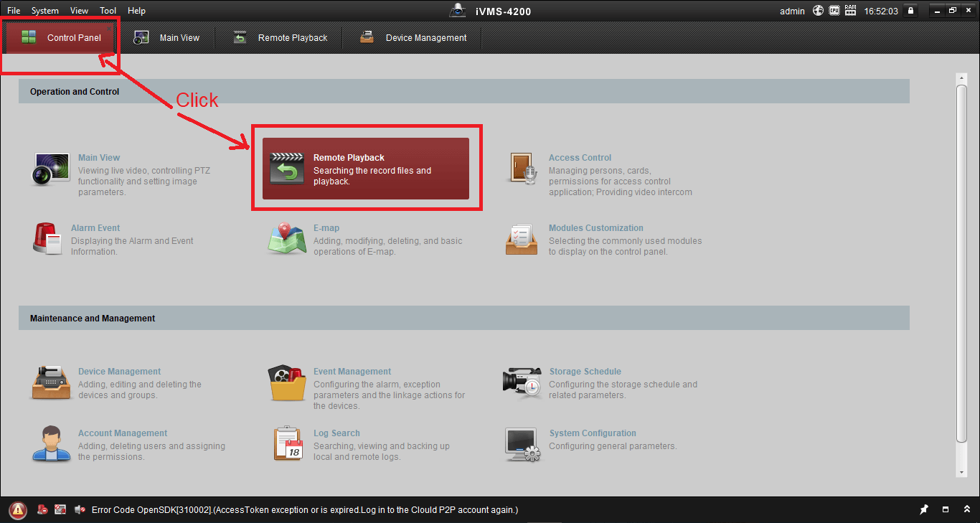Pin the alarm bar with pushpin
This screenshot has height=523, width=980.
(924, 510)
